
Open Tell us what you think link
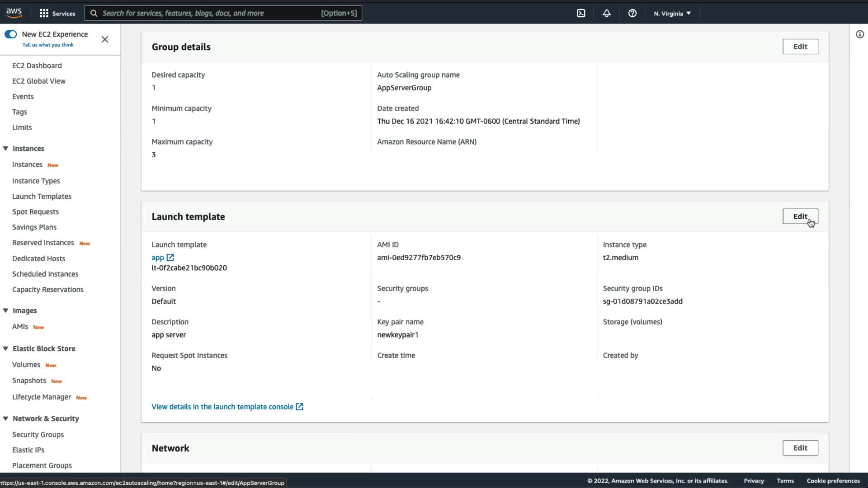[x=48, y=45]
